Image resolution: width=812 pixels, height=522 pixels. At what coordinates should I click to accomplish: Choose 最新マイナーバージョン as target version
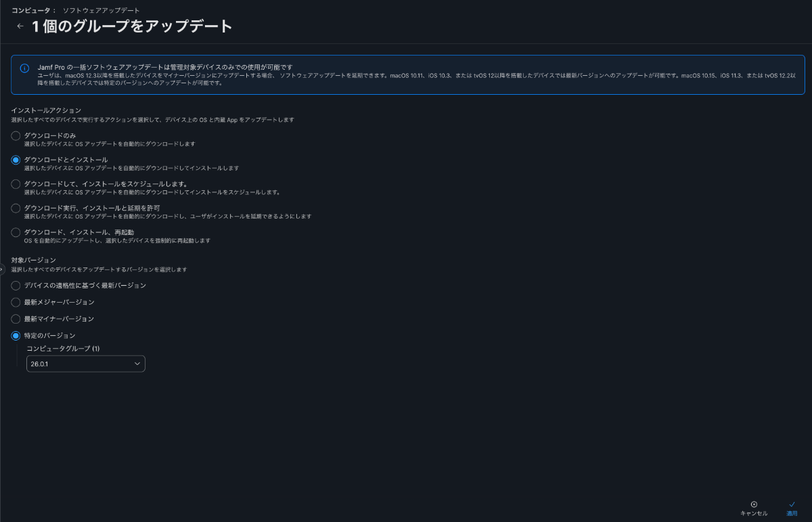16,319
